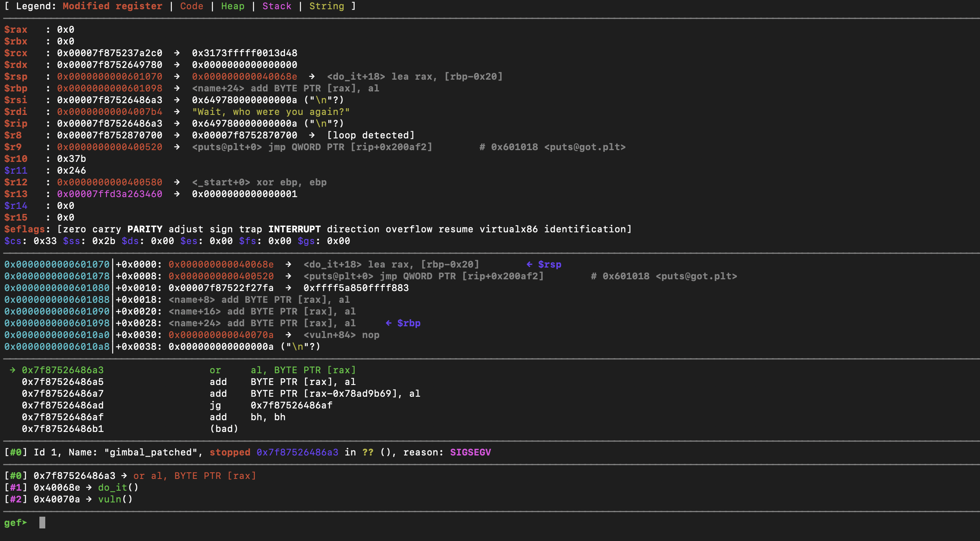Click the Modified register legend entry
Image resolution: width=980 pixels, height=541 pixels.
click(112, 6)
